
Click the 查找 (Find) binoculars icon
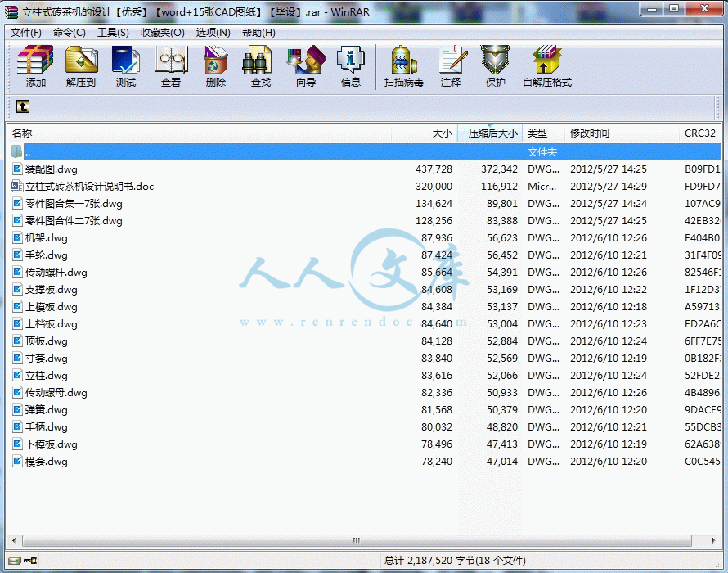coord(258,60)
